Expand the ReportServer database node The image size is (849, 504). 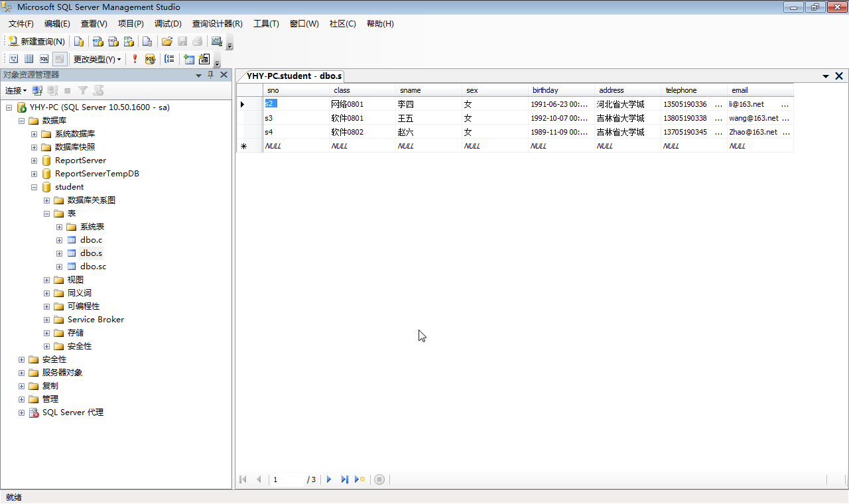[34, 160]
